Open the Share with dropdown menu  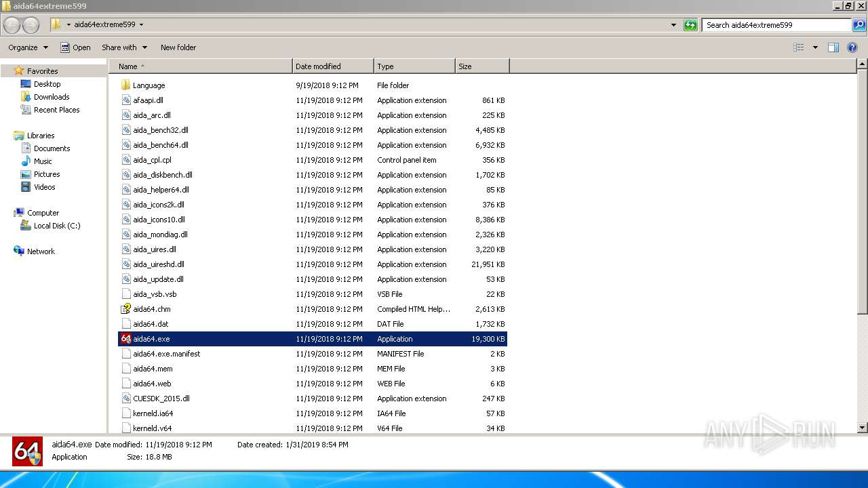[125, 47]
